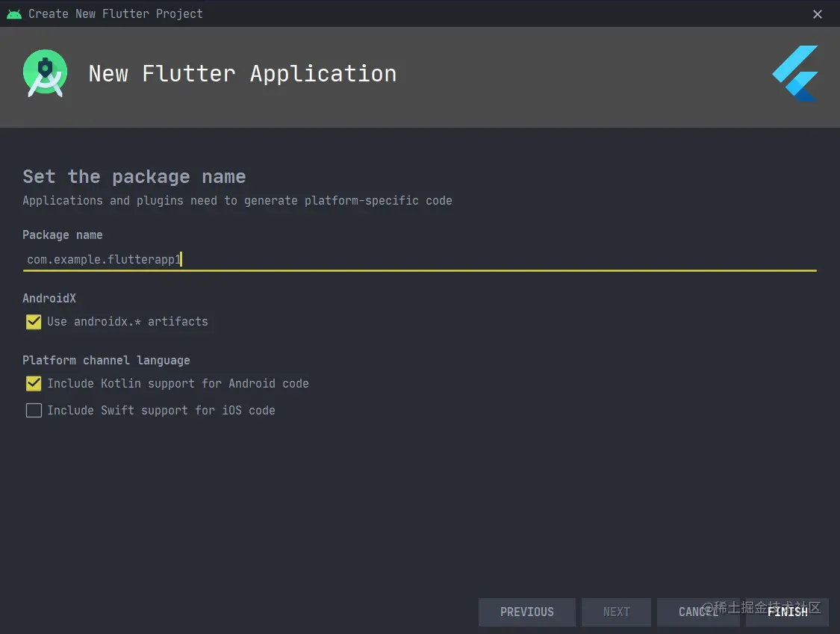Click the Android Studio logo in the header

(45, 73)
